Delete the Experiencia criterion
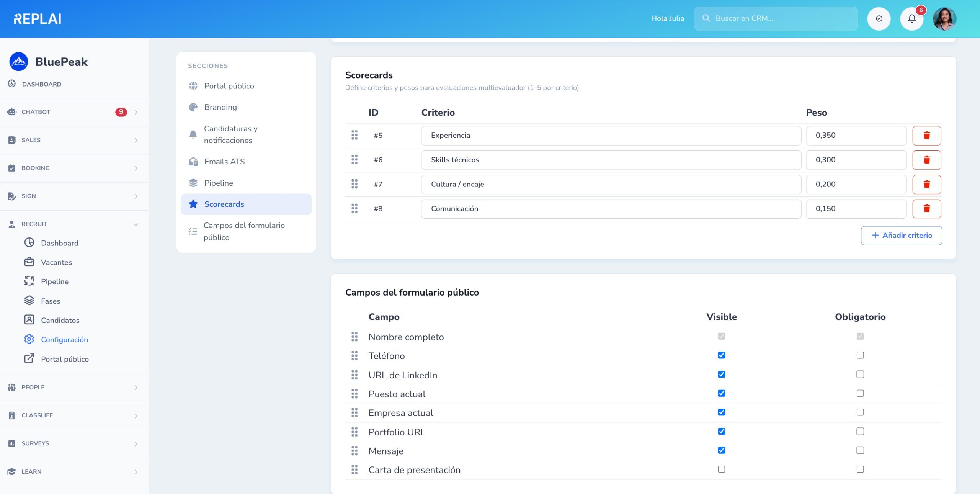Viewport: 980px width, 494px height. [x=926, y=136]
